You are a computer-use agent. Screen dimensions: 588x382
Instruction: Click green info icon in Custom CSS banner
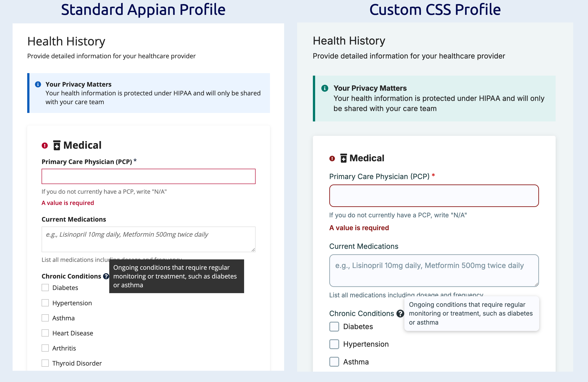pos(325,88)
